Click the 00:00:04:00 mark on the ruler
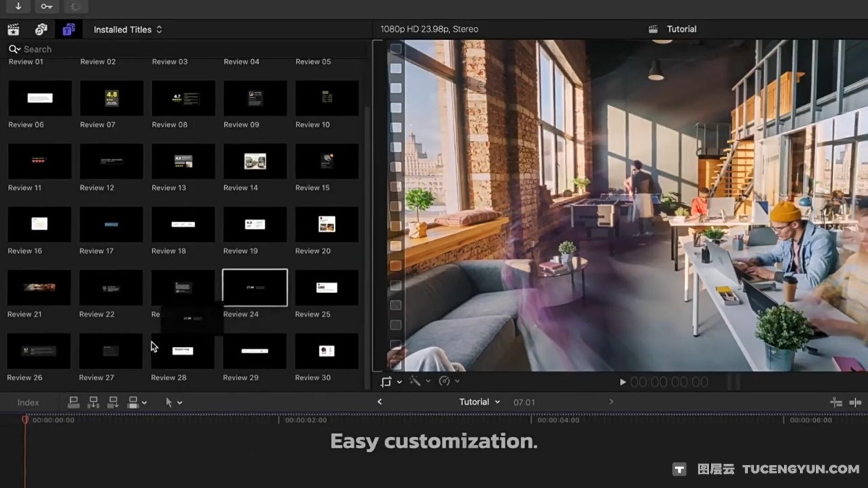 click(x=558, y=420)
